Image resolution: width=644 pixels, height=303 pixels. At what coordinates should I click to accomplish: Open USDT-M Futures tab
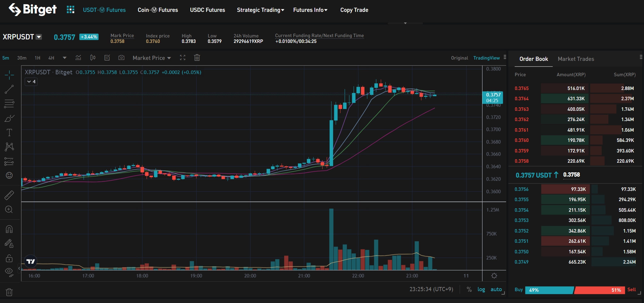click(x=104, y=10)
